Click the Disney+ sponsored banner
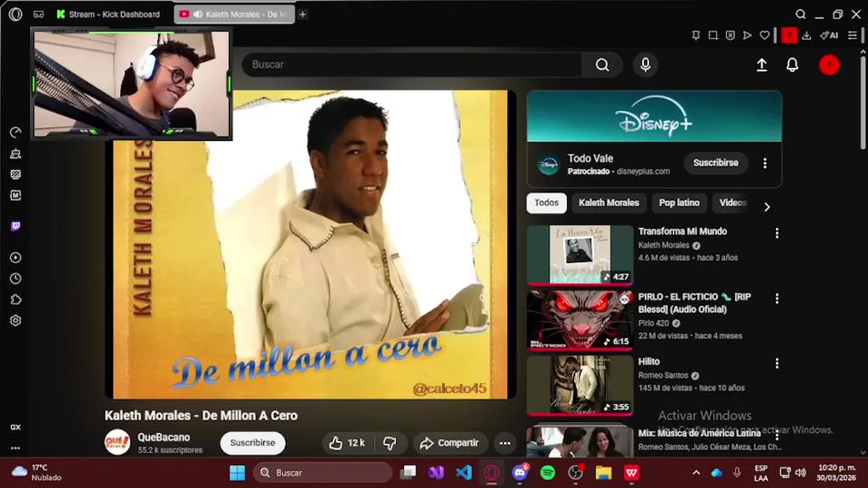The width and height of the screenshot is (868, 488). 654,116
